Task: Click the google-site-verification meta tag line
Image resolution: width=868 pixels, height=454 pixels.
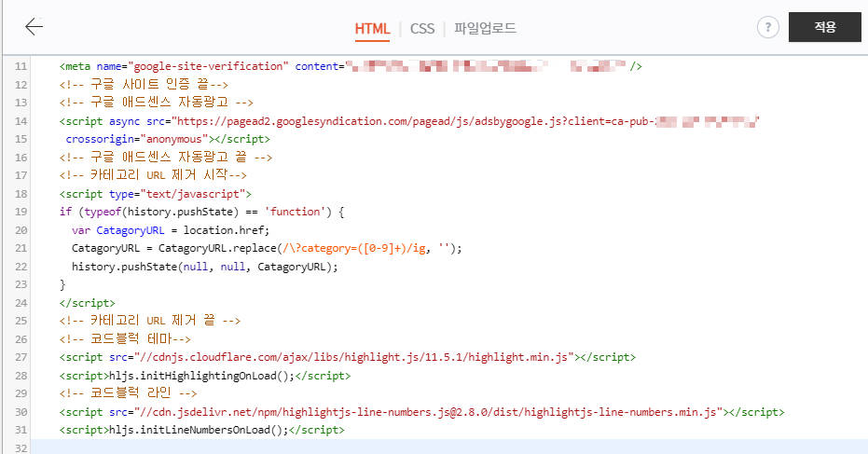Action: click(x=351, y=66)
